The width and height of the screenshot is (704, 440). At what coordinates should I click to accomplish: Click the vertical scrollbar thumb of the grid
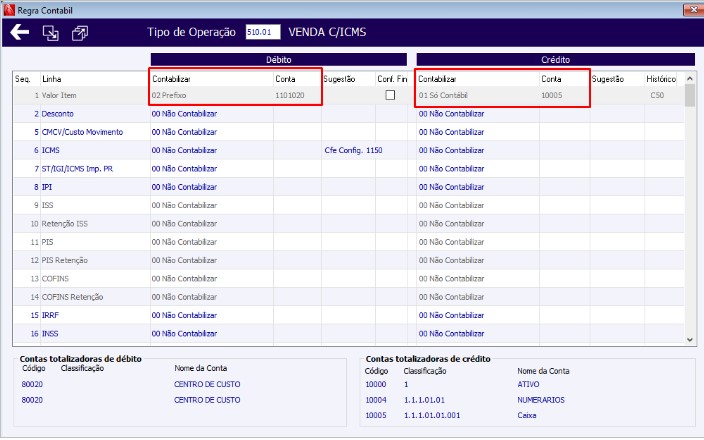pos(690,95)
